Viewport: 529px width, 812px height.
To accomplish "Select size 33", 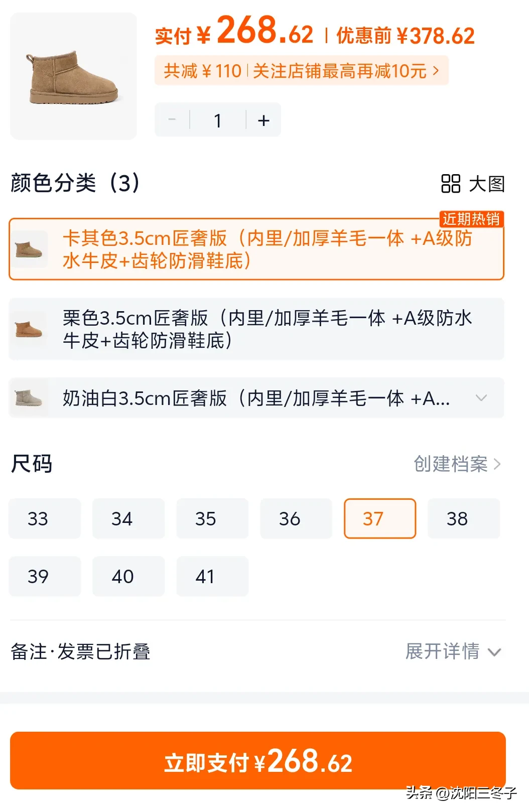I will [44, 518].
